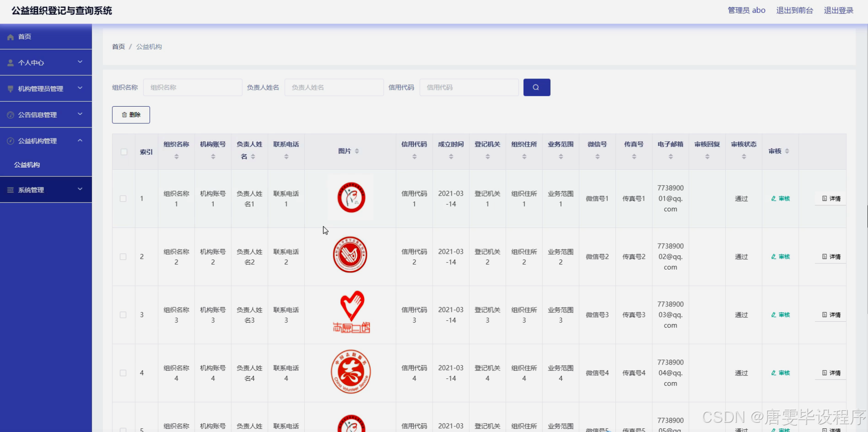Focus the 负责人姓名 search field
This screenshot has width=868, height=432.
[x=334, y=87]
